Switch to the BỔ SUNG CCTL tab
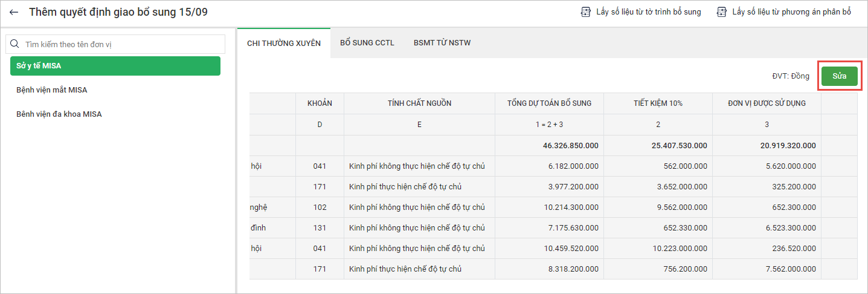Screen dimensions: 868x294 click(x=367, y=43)
